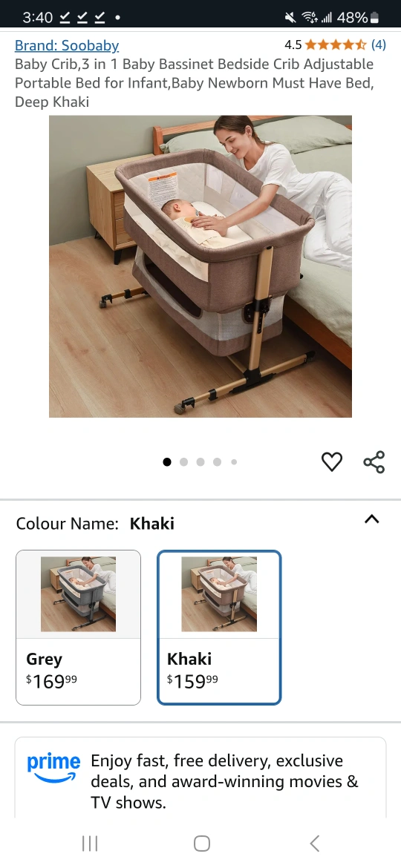Tap the Prime fast free delivery banner
This screenshot has width=401, height=868.
(x=200, y=777)
